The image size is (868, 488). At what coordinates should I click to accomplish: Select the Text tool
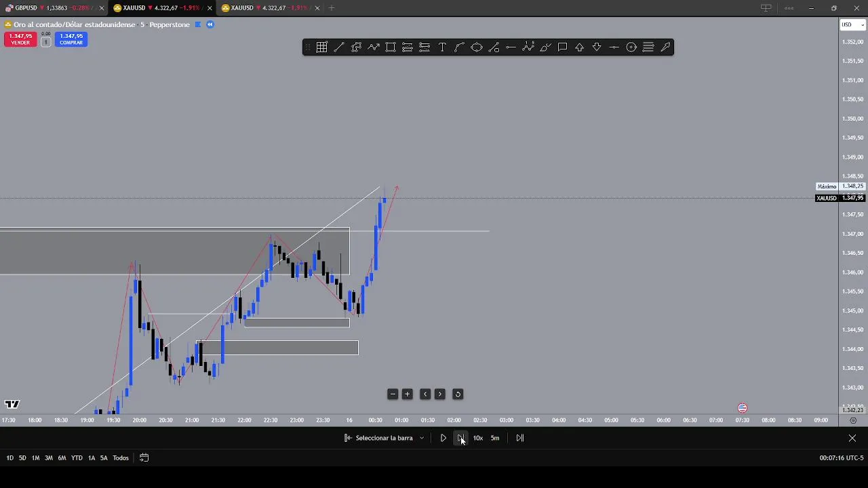click(442, 47)
